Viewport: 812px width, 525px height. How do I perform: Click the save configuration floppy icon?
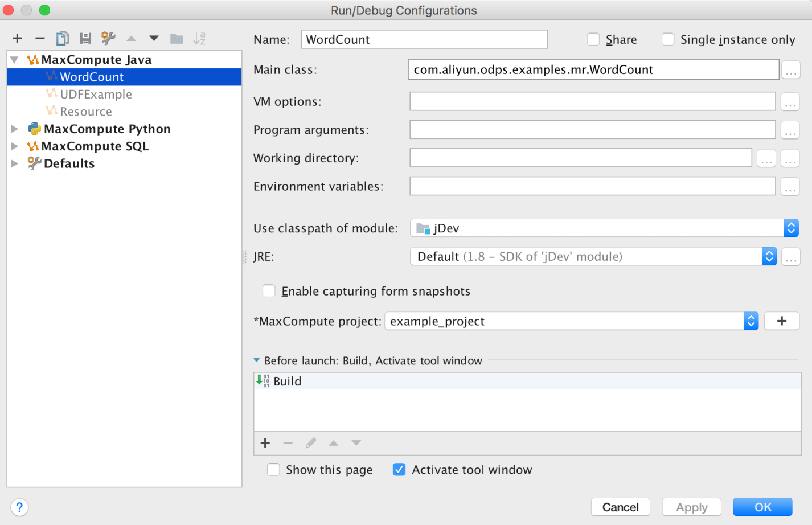[85, 38]
